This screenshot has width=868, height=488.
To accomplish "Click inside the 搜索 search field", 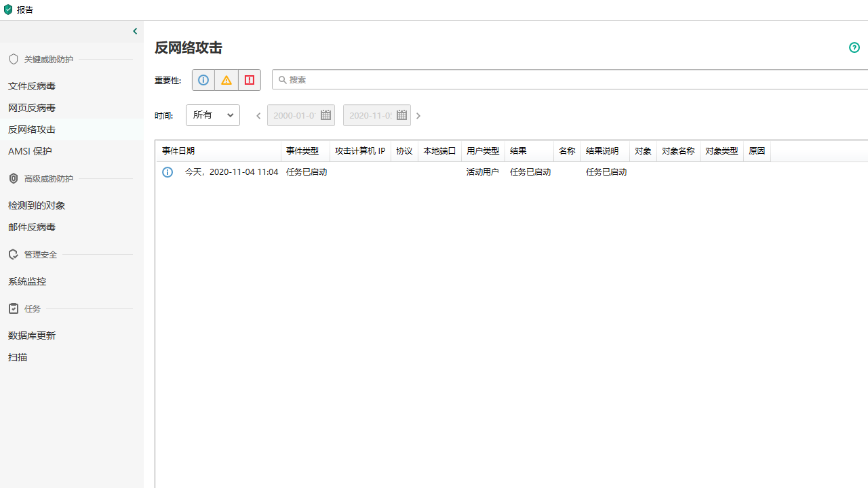I will [x=407, y=79].
